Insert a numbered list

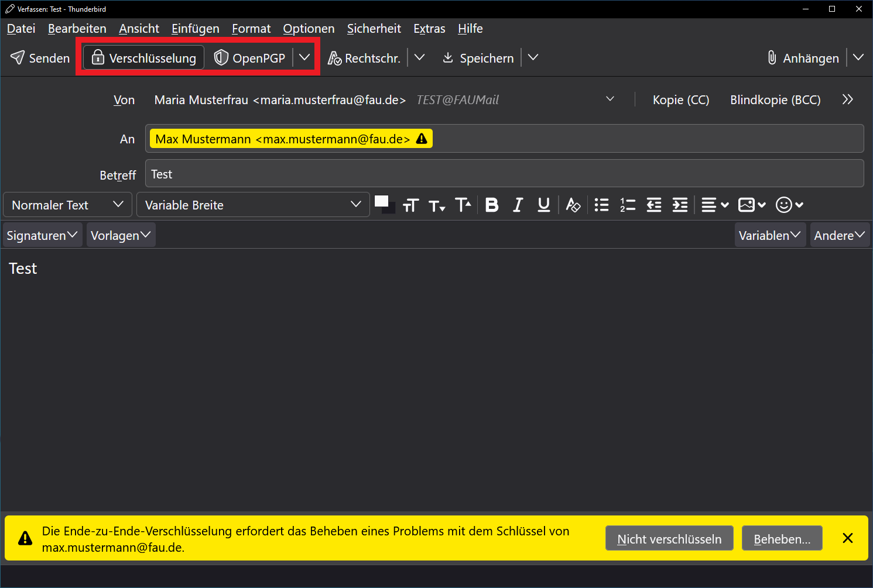pos(628,205)
